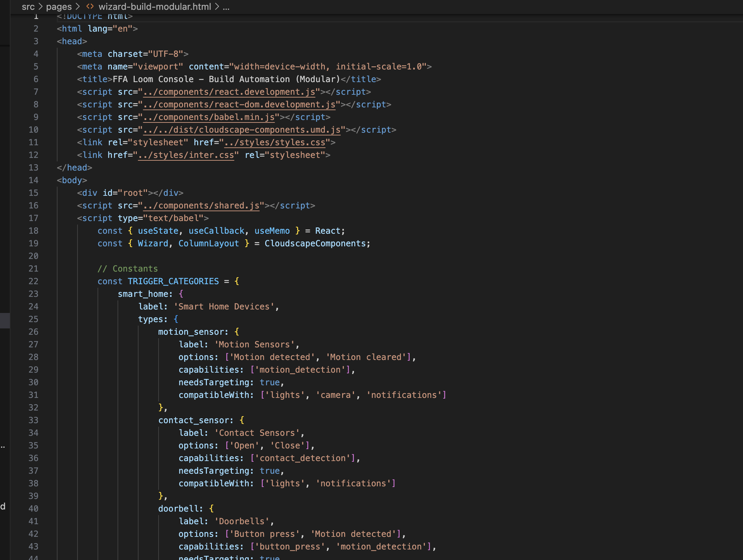Click the HTML file icon in breadcrumb

pos(90,7)
